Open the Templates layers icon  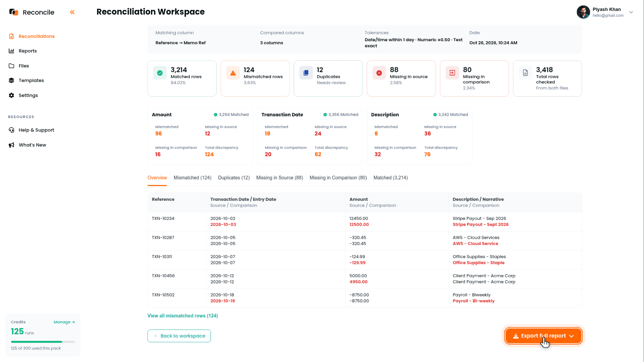[11, 81]
